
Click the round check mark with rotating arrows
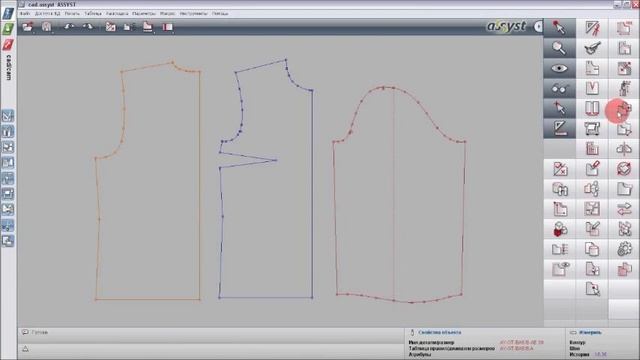[624, 169]
